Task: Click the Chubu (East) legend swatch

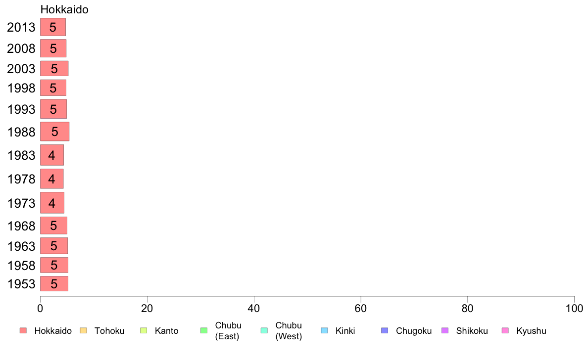Action: 204,330
